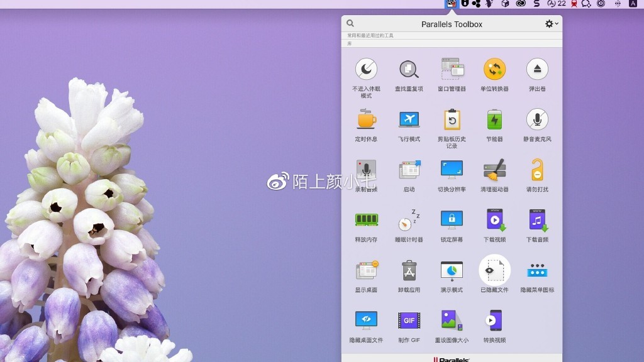Screen dimensions: 644x362
Task: Open the Parallels Toolbox menu bar icon
Action: (450, 4)
